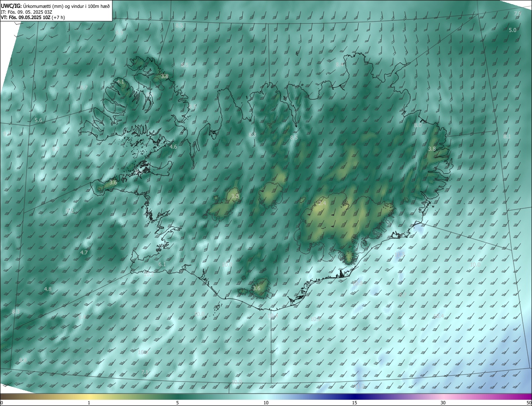Click the 4.7 value label
The image size is (532, 406).
[84, 252]
